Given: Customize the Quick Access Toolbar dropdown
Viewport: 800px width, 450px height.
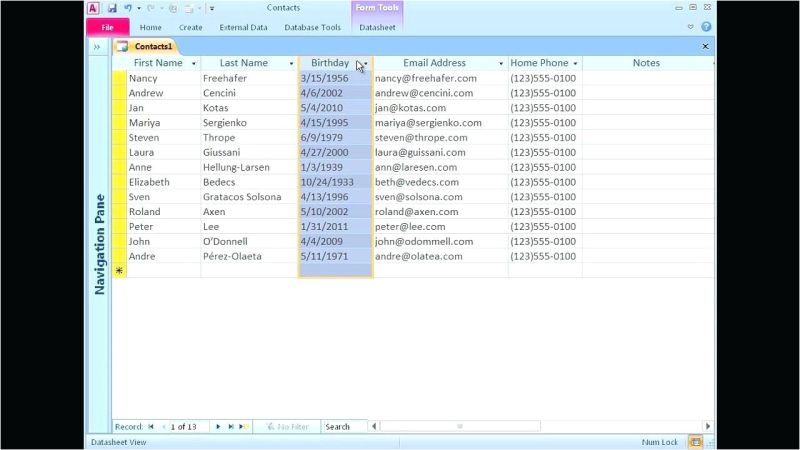Looking at the screenshot, I should [x=212, y=8].
